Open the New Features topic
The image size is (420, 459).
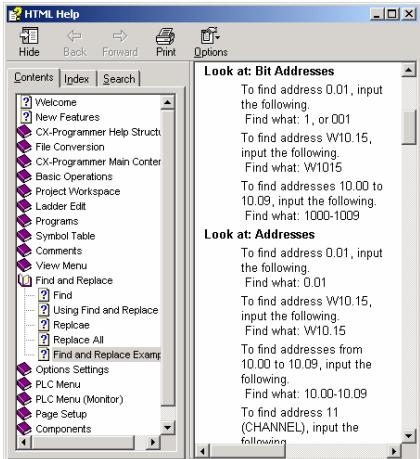(x=67, y=117)
